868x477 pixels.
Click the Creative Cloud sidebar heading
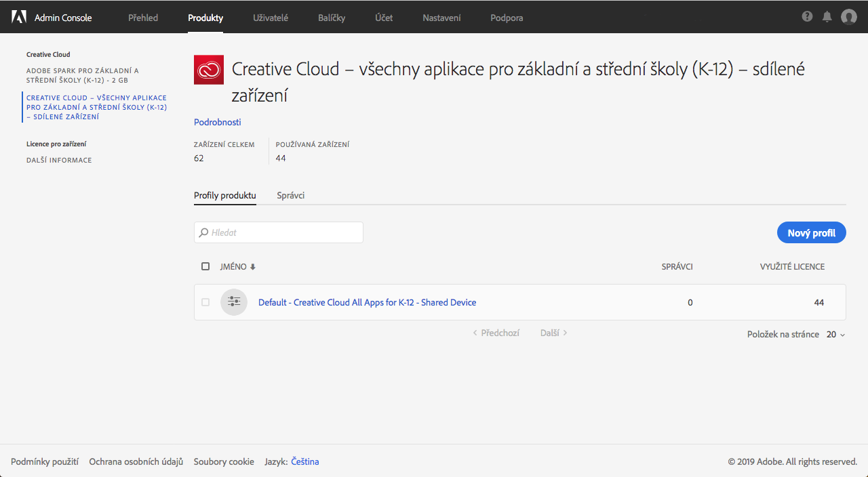point(48,54)
